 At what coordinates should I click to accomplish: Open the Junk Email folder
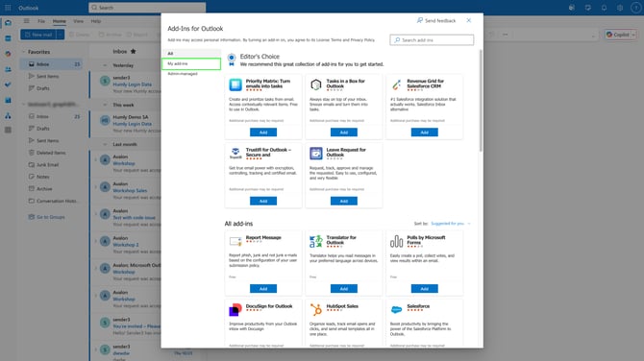(51, 164)
